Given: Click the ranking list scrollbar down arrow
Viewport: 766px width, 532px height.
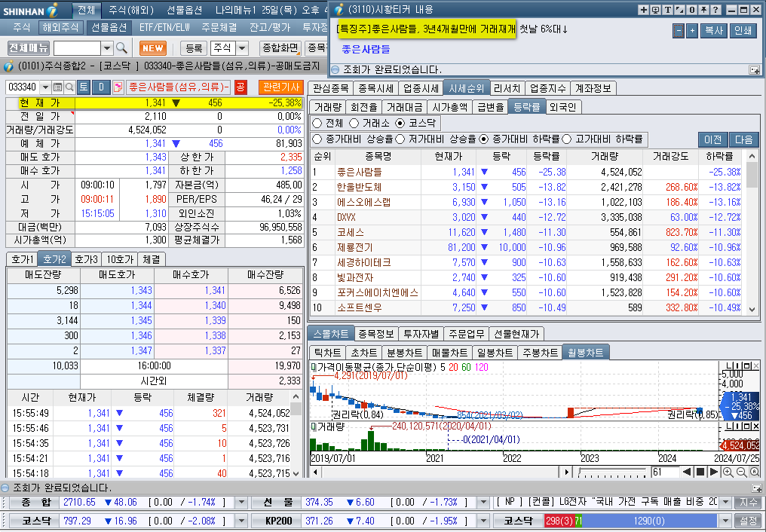Looking at the screenshot, I should tap(752, 310).
